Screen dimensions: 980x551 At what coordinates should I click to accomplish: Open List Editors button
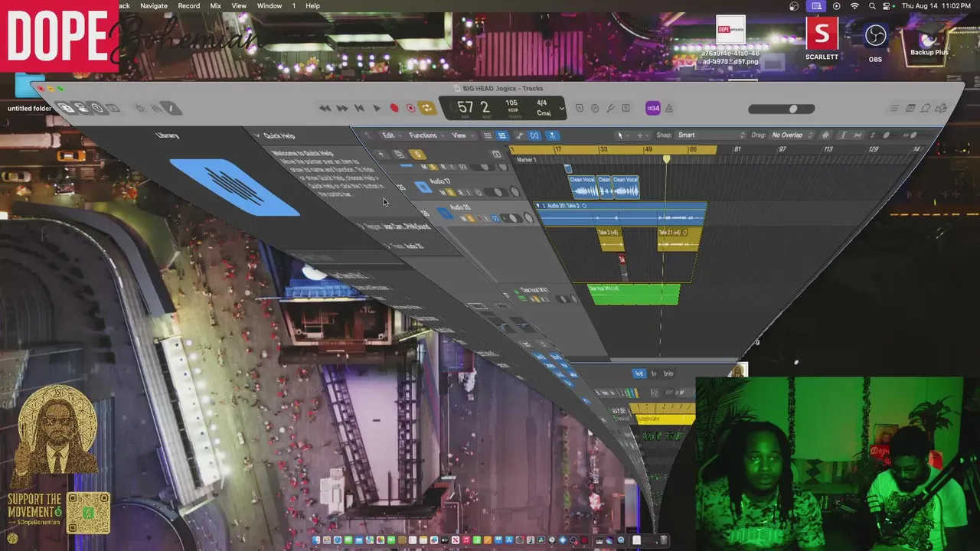coord(895,108)
